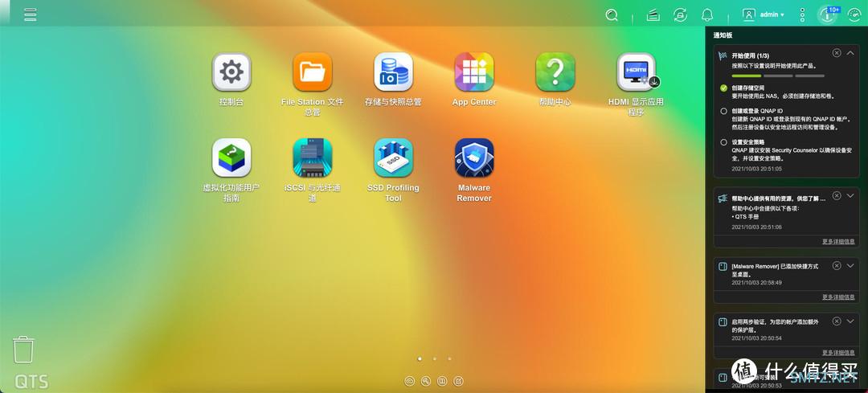Open 存储与快照总管 app

pos(393,72)
